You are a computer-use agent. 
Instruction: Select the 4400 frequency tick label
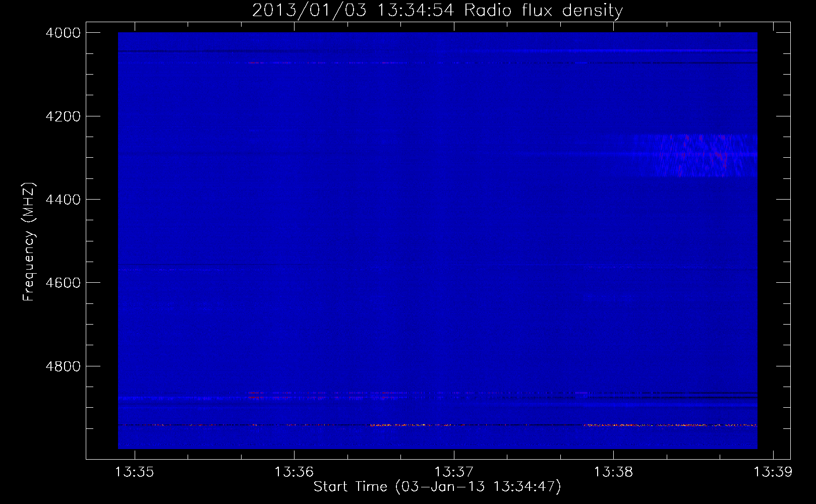point(63,200)
